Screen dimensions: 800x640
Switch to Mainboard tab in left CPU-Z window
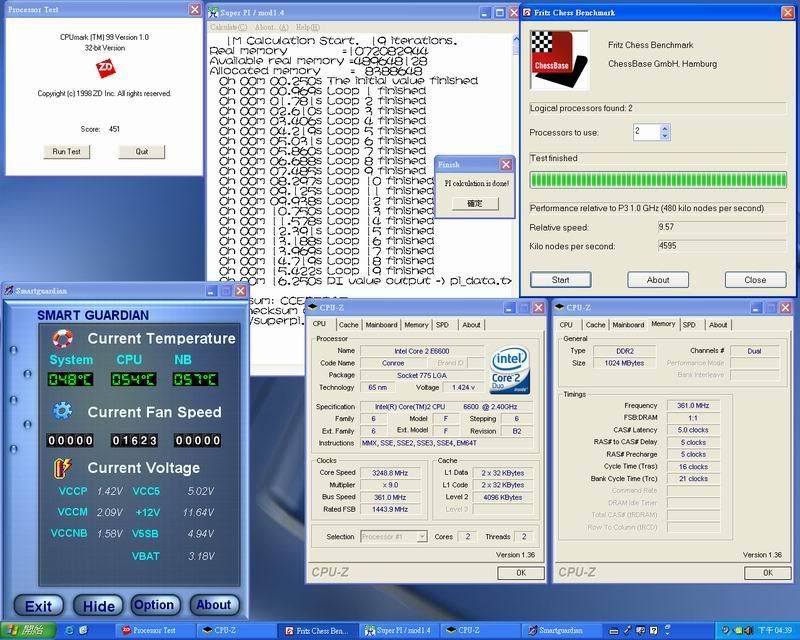(381, 325)
